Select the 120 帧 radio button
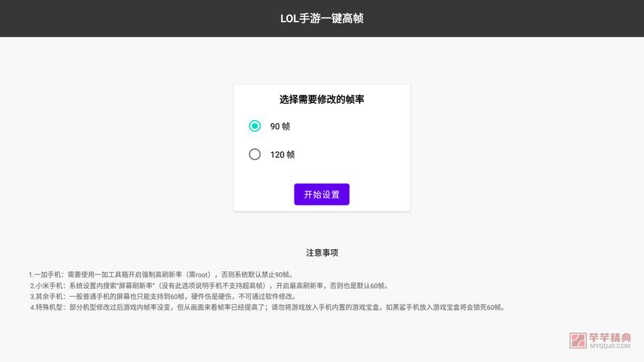This screenshot has width=644, height=362. [255, 154]
